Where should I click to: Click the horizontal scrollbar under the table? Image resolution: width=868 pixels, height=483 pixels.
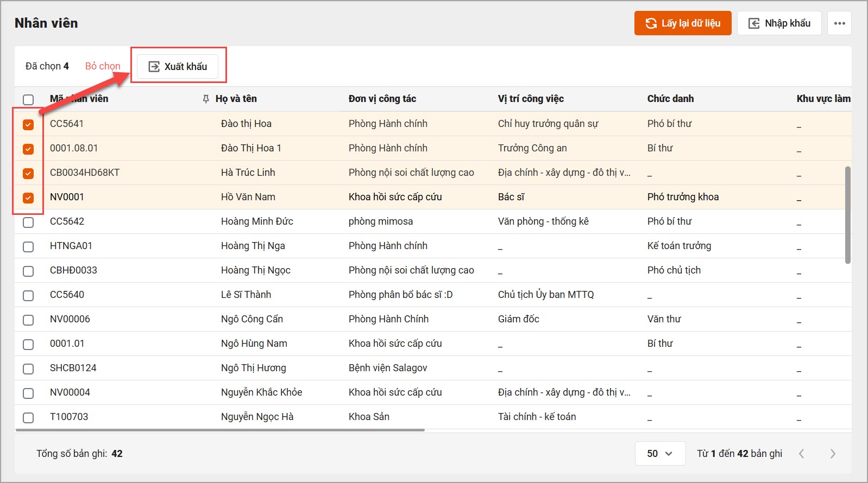coord(220,430)
